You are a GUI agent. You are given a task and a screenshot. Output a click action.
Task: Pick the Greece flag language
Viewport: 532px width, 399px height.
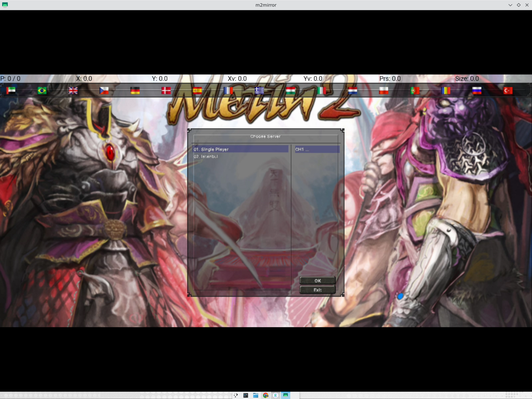(x=259, y=90)
